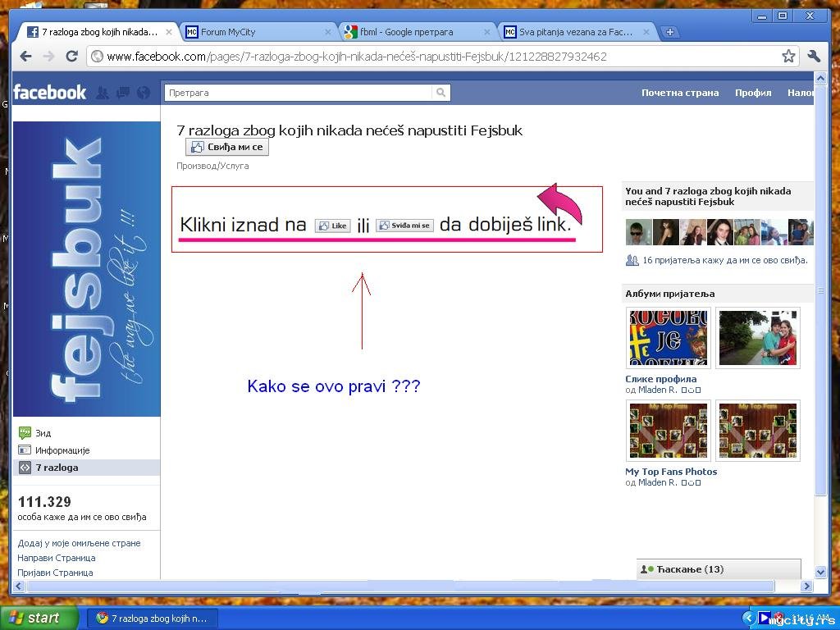Close the Sva pitanja vezana tab
The image size is (840, 630).
click(x=646, y=32)
